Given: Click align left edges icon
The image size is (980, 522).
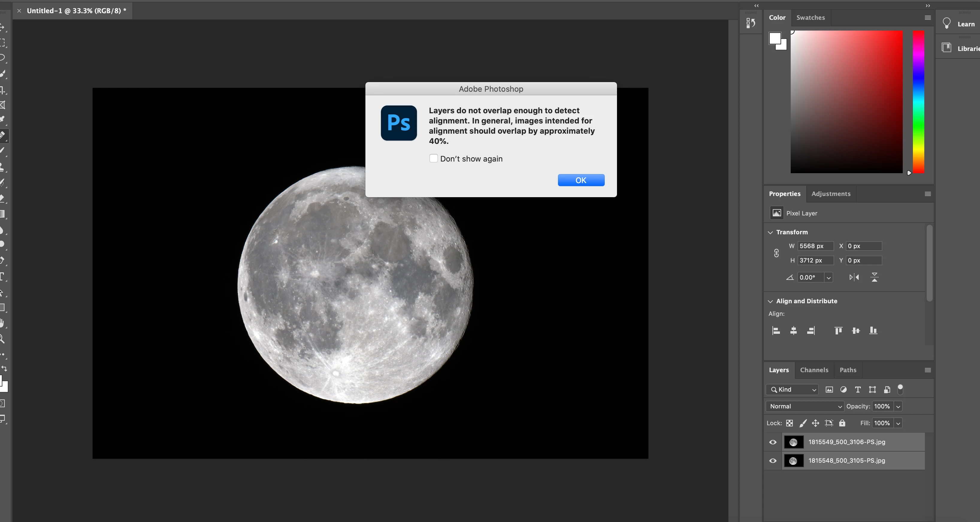Looking at the screenshot, I should point(776,331).
